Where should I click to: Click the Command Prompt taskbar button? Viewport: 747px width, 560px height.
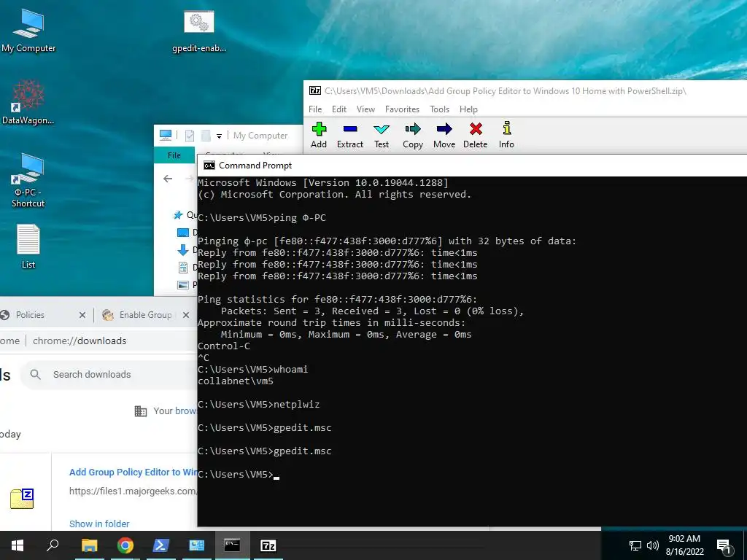(232, 545)
